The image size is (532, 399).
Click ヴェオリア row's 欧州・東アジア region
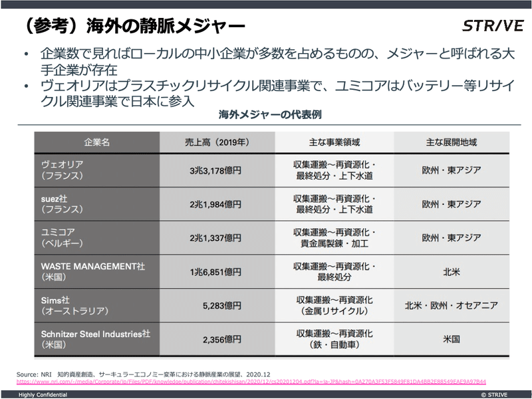[x=452, y=170]
